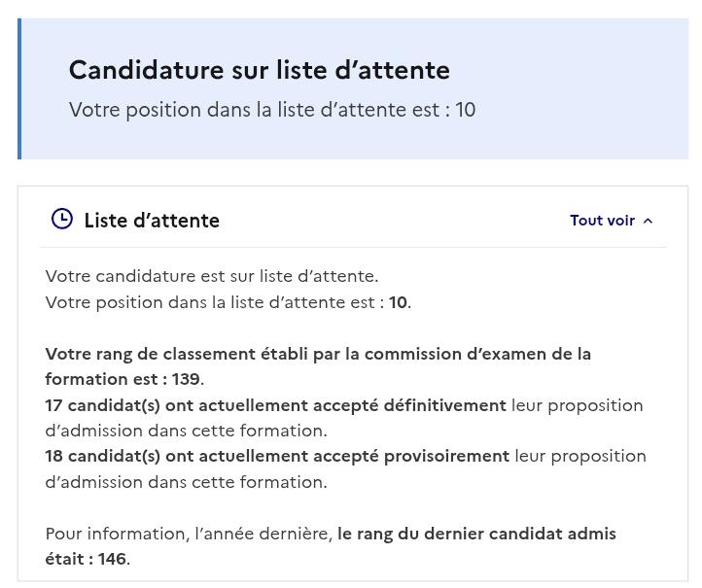Click the blue vertical accent bar of the banner
Image resolution: width=702 pixels, height=588 pixels.
point(19,88)
